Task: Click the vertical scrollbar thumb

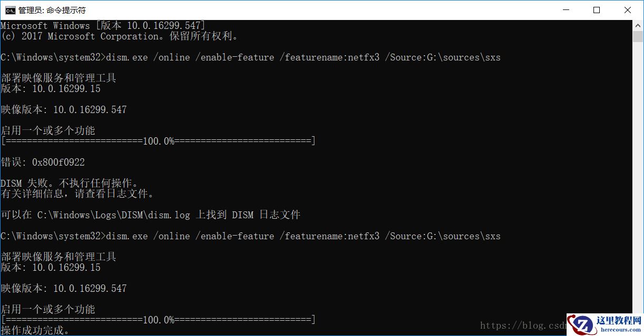Action: pos(638,37)
